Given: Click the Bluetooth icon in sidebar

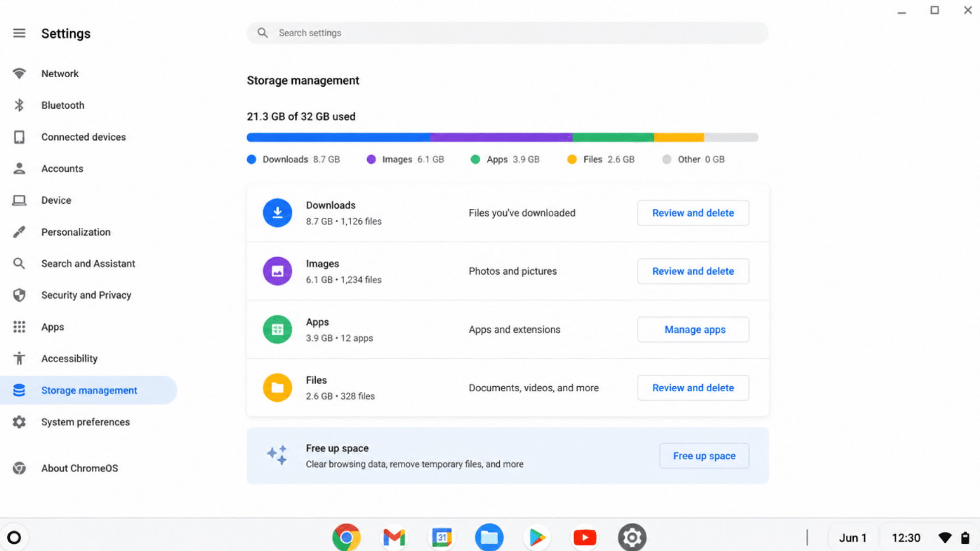Looking at the screenshot, I should coord(19,105).
